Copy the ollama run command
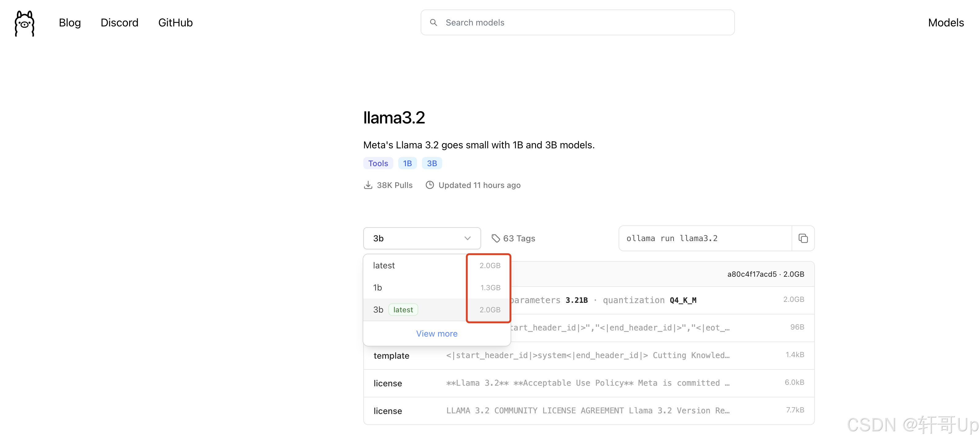980x441 pixels. point(803,238)
